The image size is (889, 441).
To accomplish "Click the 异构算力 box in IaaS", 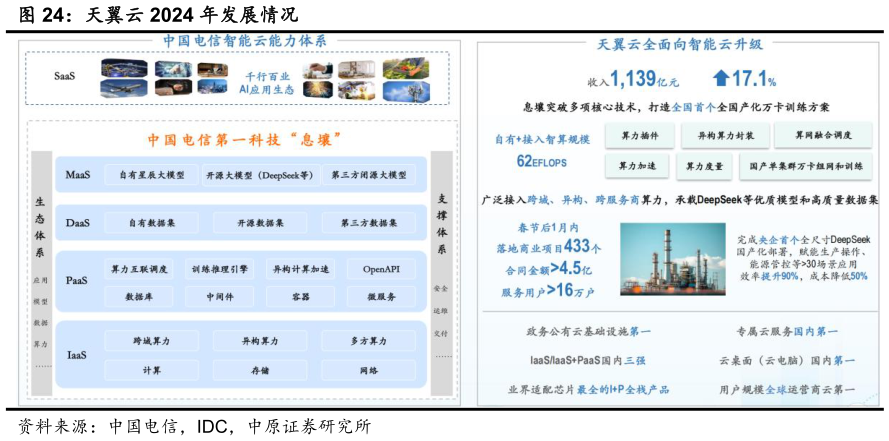I will (x=260, y=341).
